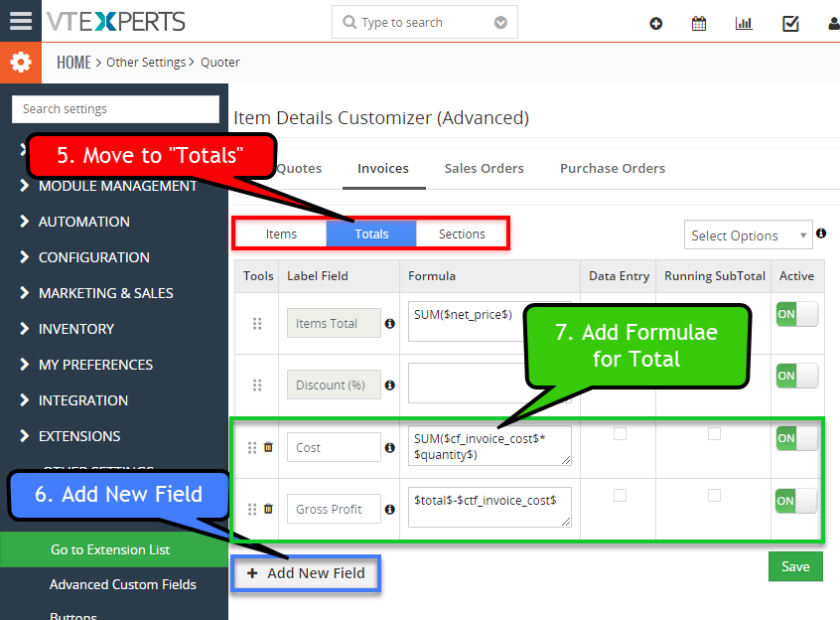The image size is (840, 620).
Task: Open the quick create plus icon
Action: tap(655, 24)
